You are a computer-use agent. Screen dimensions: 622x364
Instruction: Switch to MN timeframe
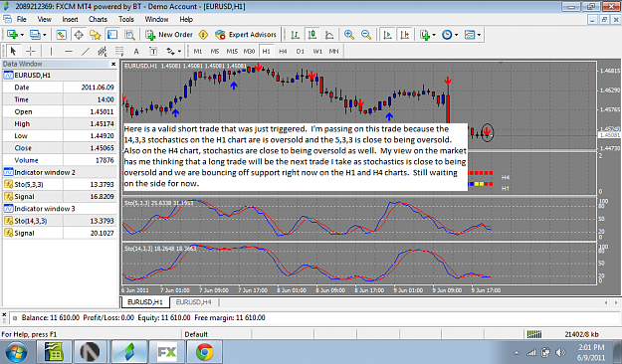(x=334, y=51)
